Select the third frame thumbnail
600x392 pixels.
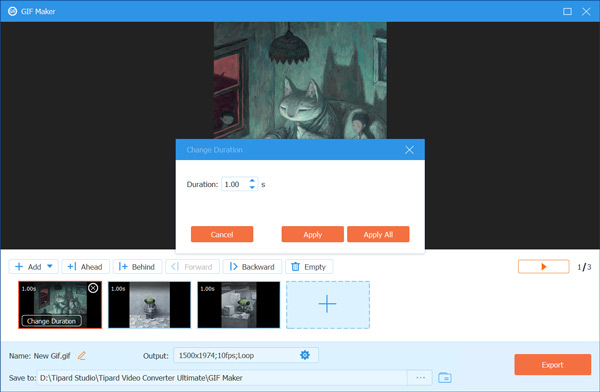click(238, 305)
